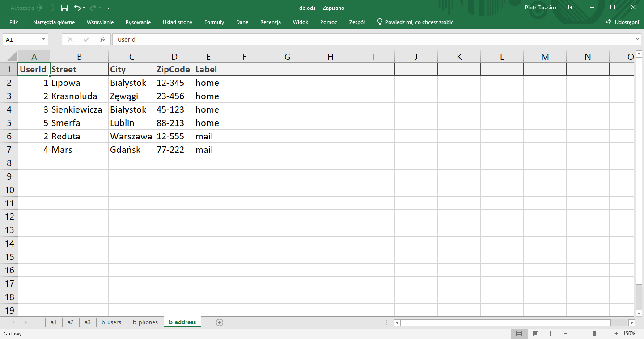
Task: Click the 150% zoom level text
Action: click(629, 334)
